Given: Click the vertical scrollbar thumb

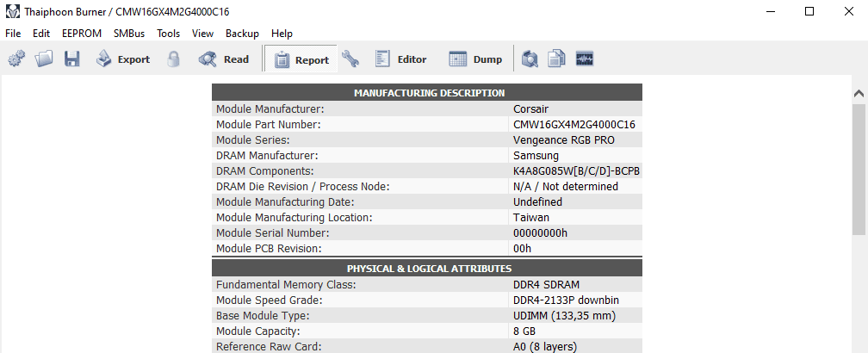Looking at the screenshot, I should pos(859,169).
